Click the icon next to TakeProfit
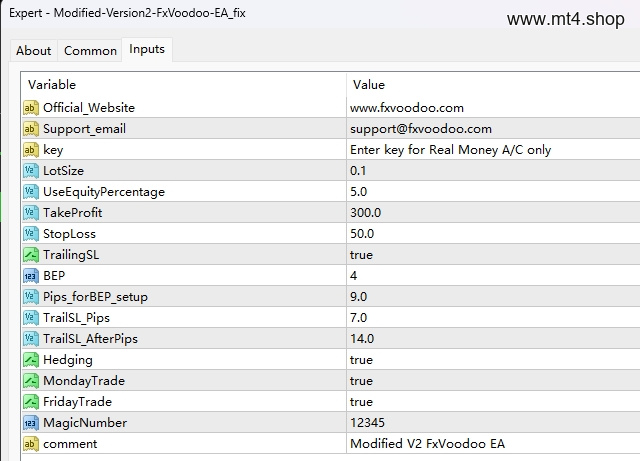Image resolution: width=640 pixels, height=461 pixels. click(31, 213)
